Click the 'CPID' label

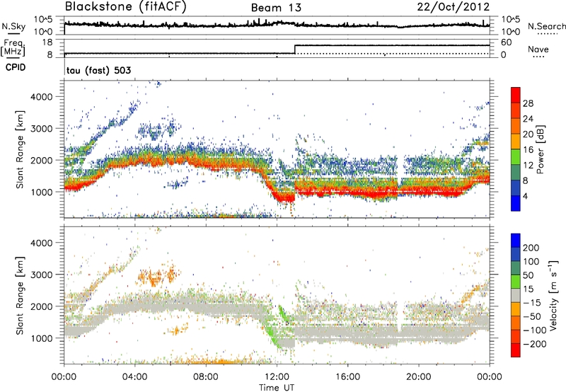point(16,67)
